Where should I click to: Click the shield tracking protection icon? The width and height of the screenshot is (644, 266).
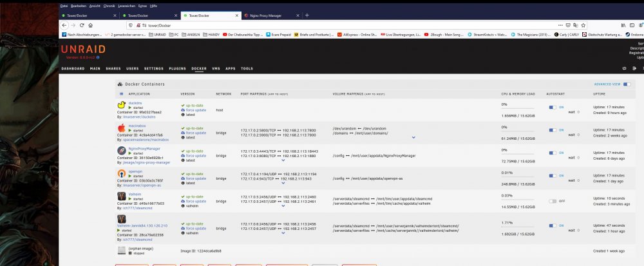pos(131,25)
